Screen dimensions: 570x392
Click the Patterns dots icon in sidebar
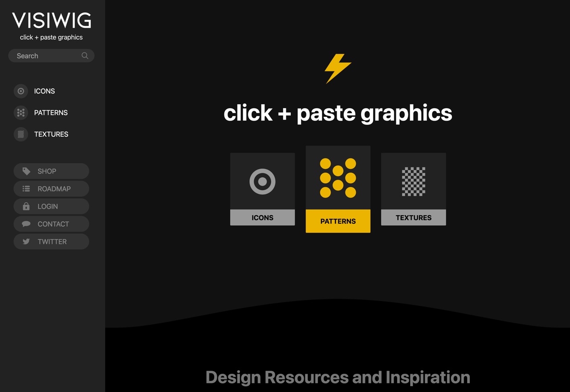click(x=21, y=113)
